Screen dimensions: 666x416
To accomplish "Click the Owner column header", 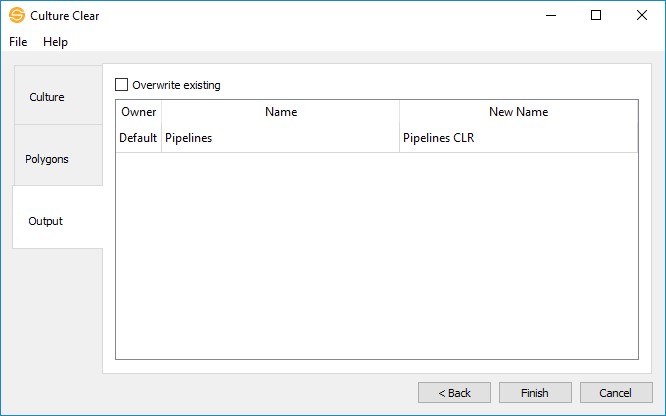I will pyautogui.click(x=138, y=112).
